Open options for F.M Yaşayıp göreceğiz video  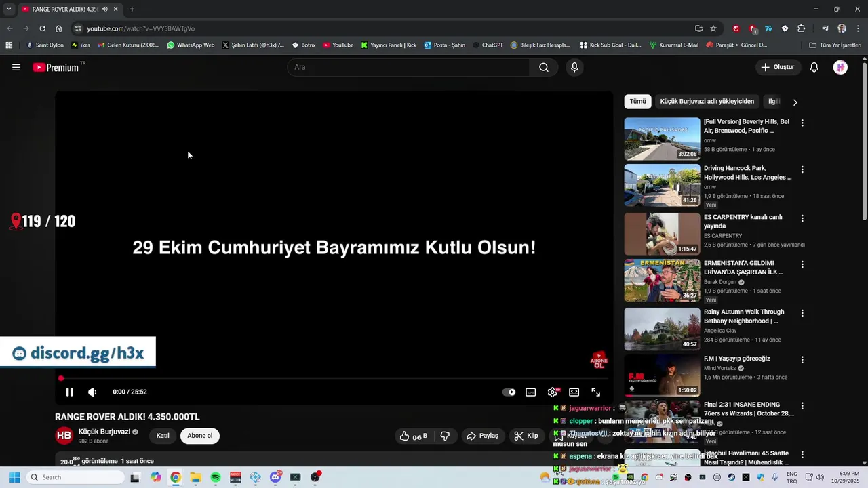coord(802,360)
